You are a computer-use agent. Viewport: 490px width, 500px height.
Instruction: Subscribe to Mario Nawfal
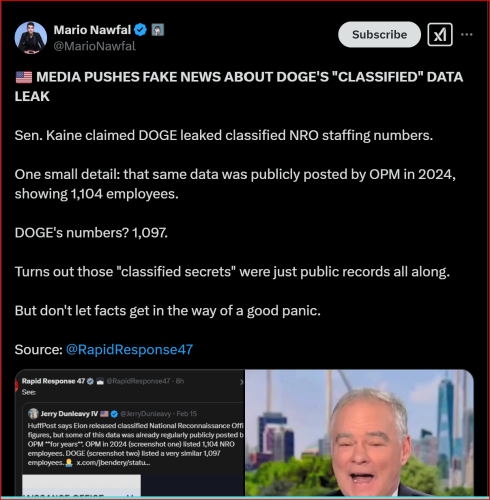tap(379, 34)
